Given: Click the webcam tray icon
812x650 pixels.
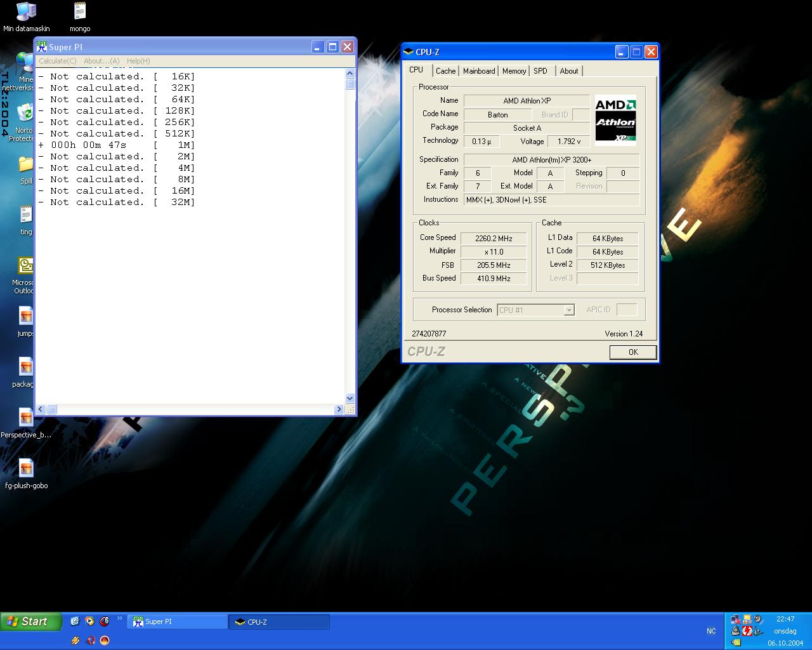Looking at the screenshot, I should point(736,631).
